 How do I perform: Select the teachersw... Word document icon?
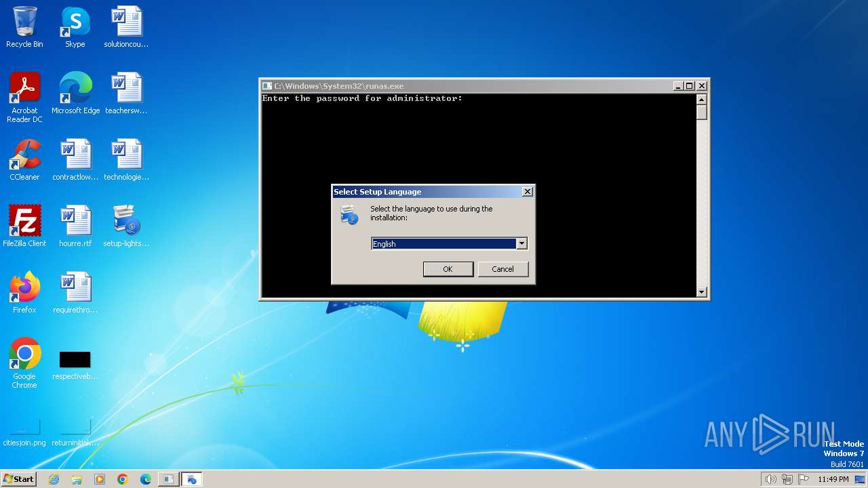click(x=126, y=94)
